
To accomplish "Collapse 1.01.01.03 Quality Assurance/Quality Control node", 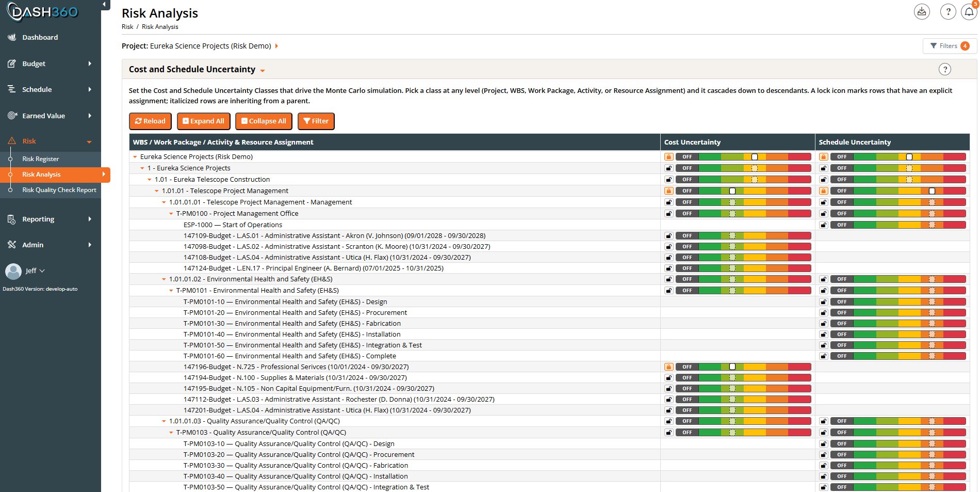I will pyautogui.click(x=164, y=421).
